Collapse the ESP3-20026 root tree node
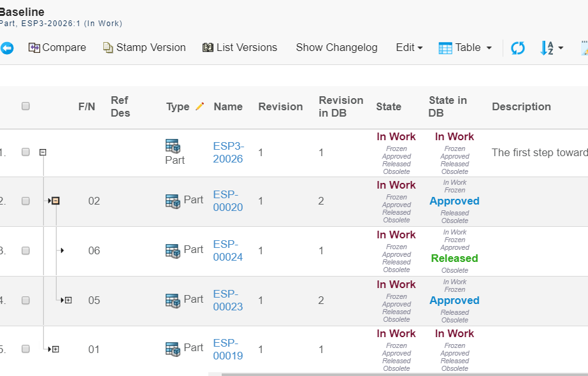This screenshot has width=588, height=376. 43,152
